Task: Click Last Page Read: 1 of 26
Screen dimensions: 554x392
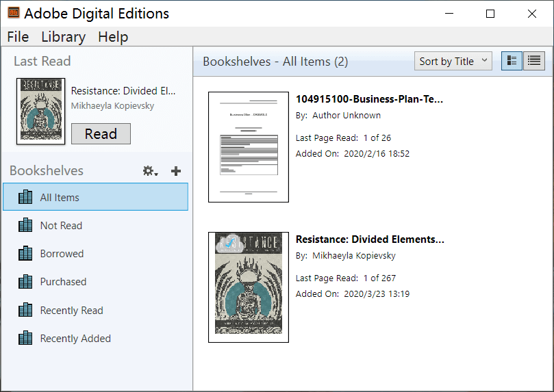Action: coord(343,138)
